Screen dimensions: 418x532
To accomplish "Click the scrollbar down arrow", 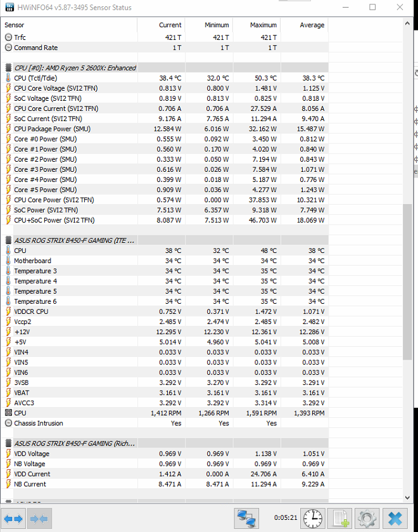I will point(407,497).
